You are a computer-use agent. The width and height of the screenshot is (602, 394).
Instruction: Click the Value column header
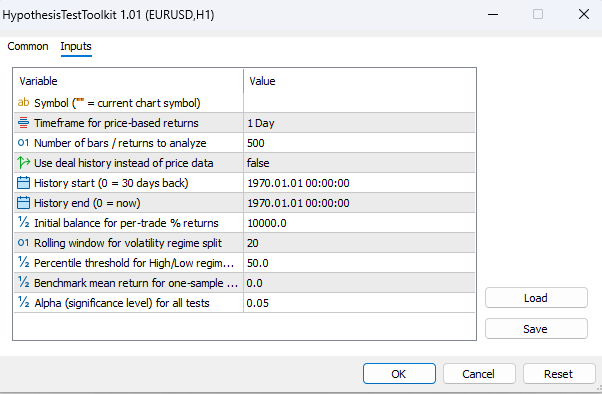click(359, 81)
